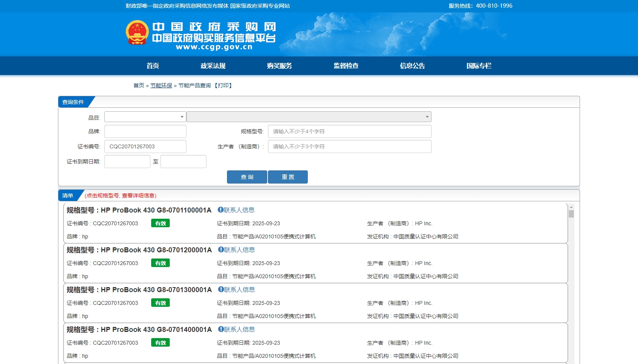Open the 首页 navigation menu item
The width and height of the screenshot is (638, 364).
click(153, 66)
